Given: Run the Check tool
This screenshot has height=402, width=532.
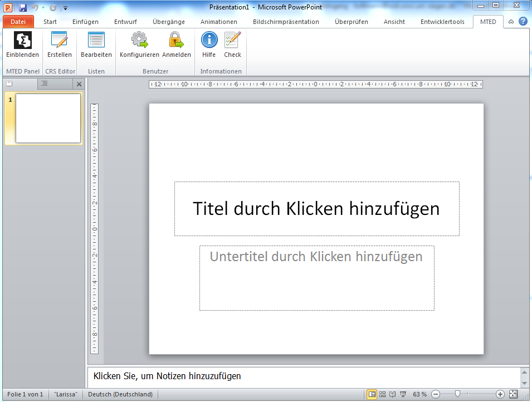Looking at the screenshot, I should coord(232,45).
